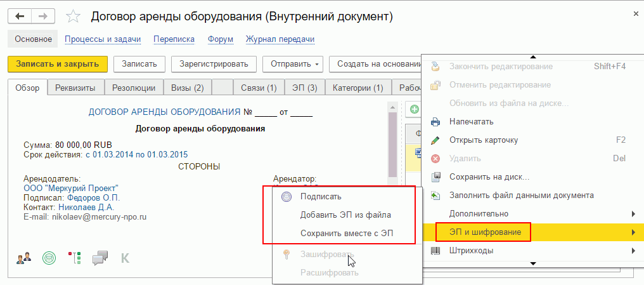This screenshot has height=285, width=644.
Task: Open the Форум link
Action: tap(220, 39)
